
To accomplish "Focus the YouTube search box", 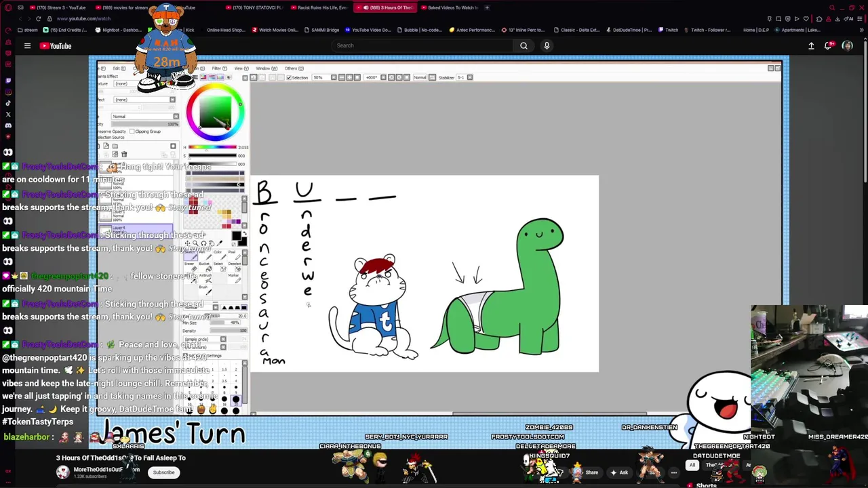I will point(422,45).
